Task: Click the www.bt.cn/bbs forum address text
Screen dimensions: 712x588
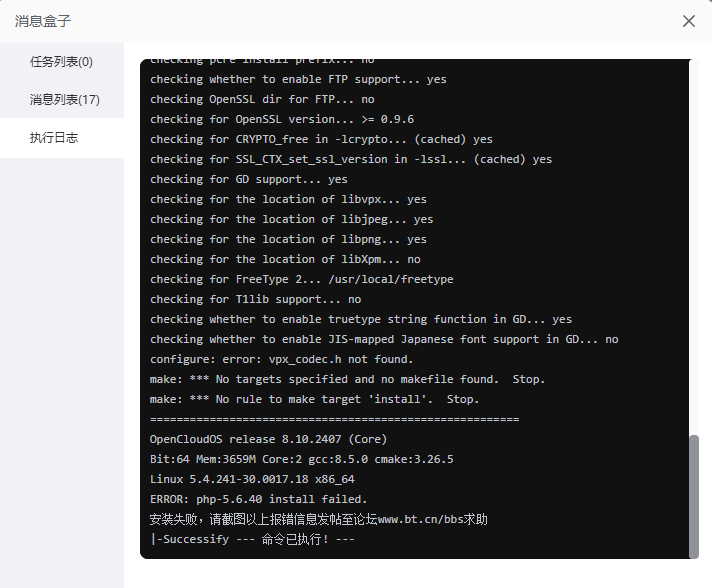Action: [x=420, y=519]
